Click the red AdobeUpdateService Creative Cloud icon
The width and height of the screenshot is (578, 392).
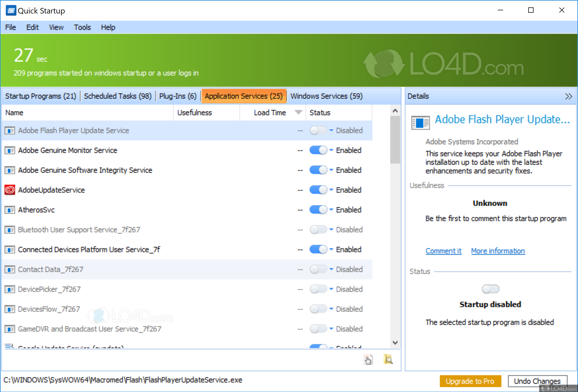(x=10, y=190)
